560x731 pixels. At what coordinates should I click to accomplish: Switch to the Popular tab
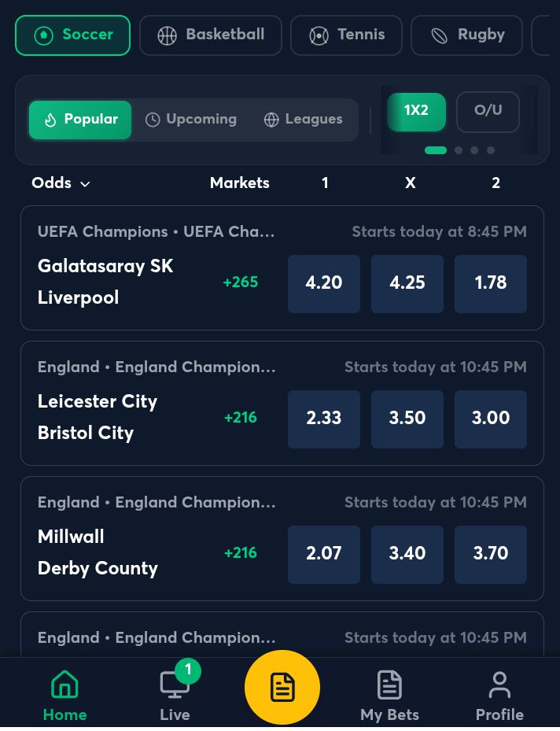click(80, 120)
